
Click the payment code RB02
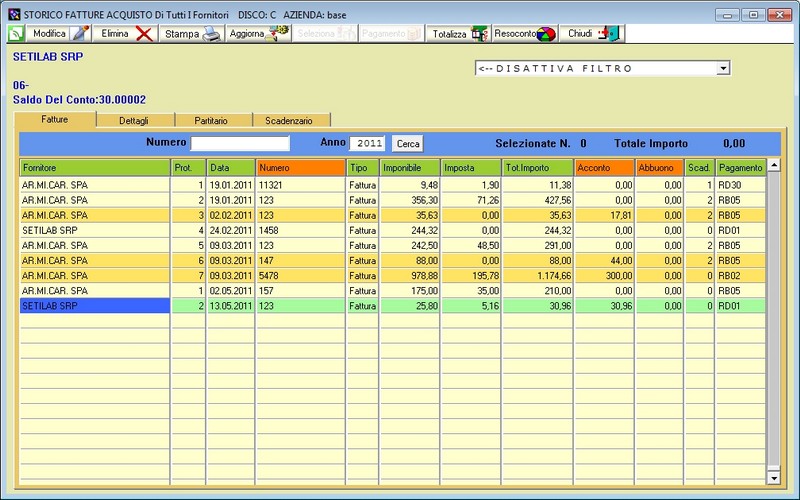click(741, 276)
